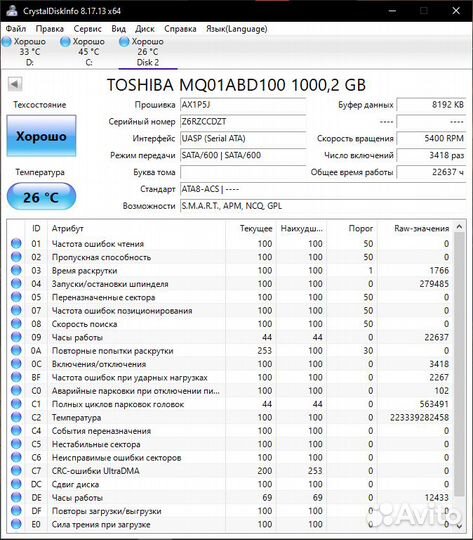Click the attribute list vertical scrollbar thumb
Image resolution: width=473 pixels, height=540 pixels.
[x=459, y=363]
